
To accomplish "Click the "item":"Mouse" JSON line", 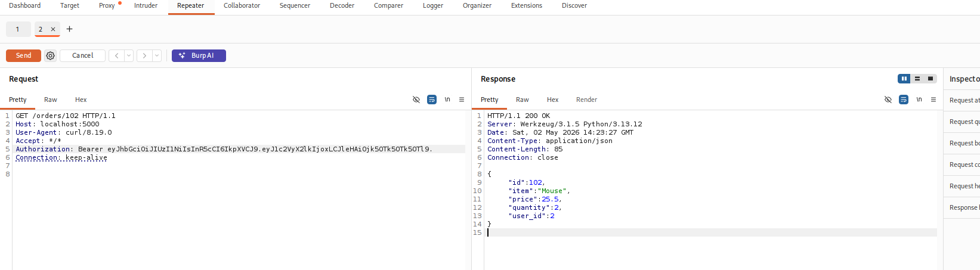I will point(539,191).
